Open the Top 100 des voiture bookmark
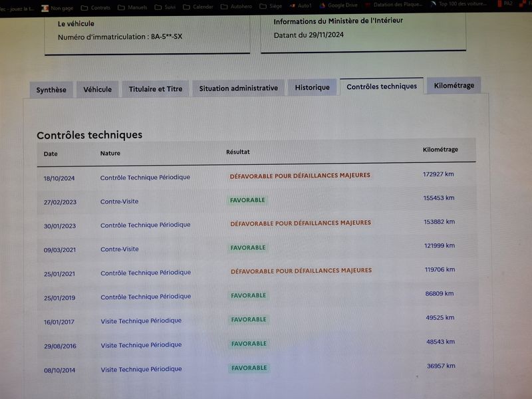The image size is (532, 399). pyautogui.click(x=458, y=4)
